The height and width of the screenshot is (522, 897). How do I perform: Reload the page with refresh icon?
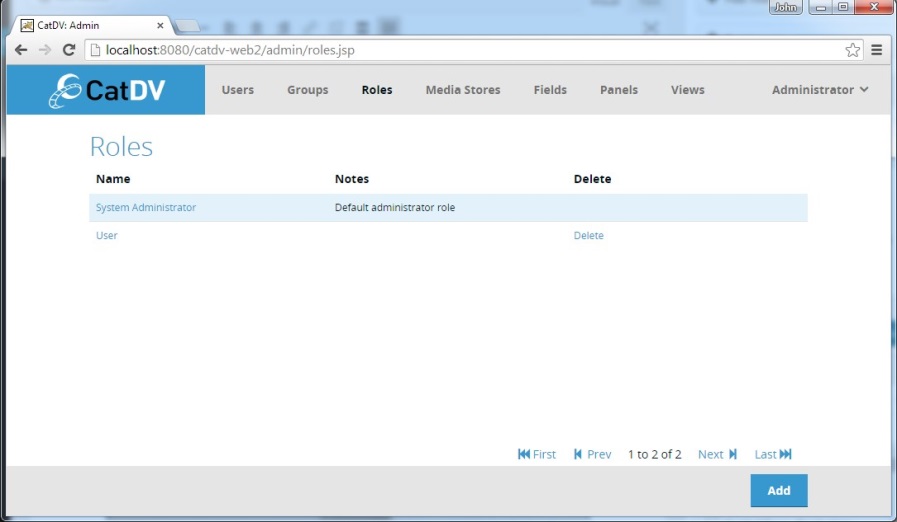click(69, 50)
